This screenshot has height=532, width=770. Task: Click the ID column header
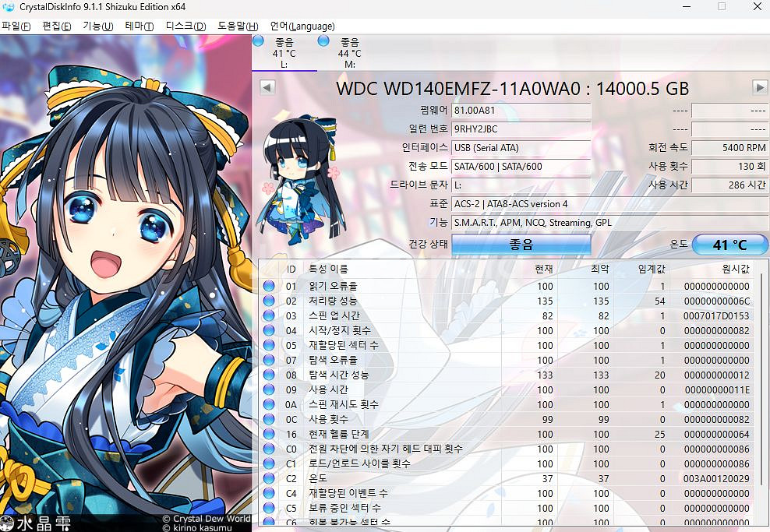pos(291,269)
